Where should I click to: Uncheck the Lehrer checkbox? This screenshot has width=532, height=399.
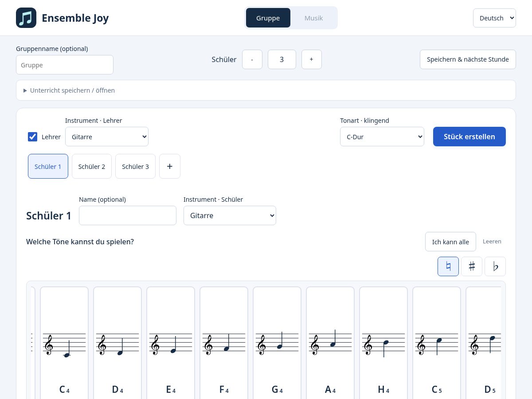(32, 137)
